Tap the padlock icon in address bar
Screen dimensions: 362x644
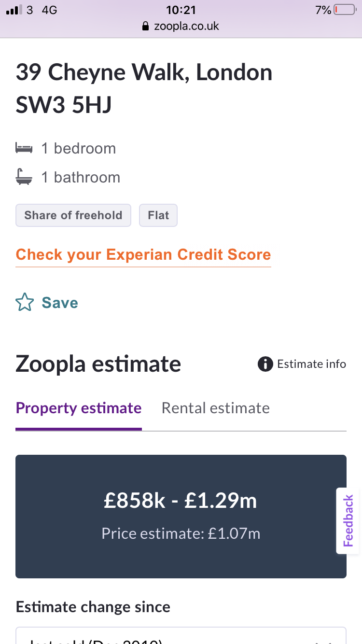(145, 26)
